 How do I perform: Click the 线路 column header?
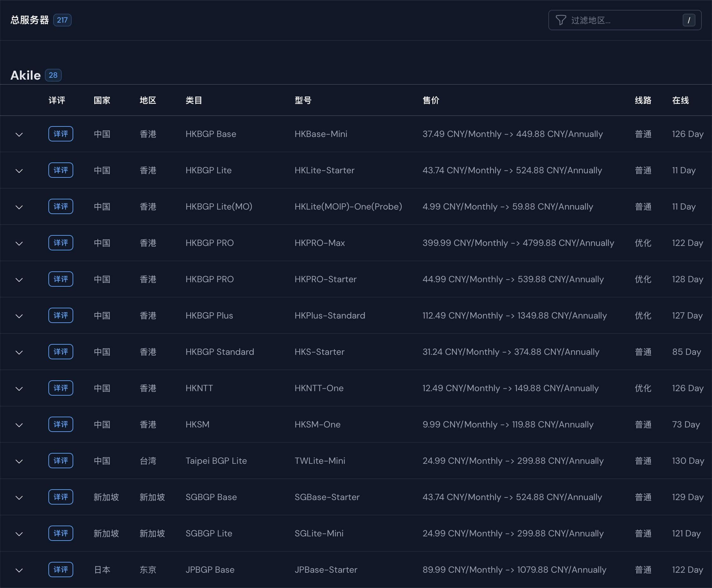[x=643, y=100]
